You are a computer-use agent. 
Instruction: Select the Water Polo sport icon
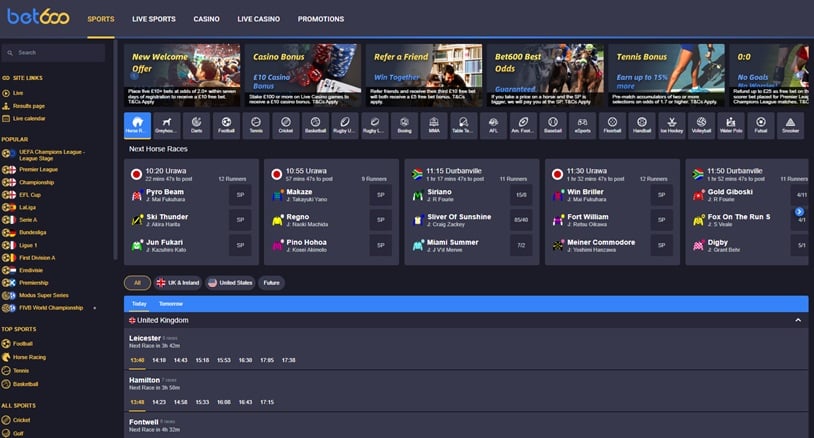click(731, 125)
